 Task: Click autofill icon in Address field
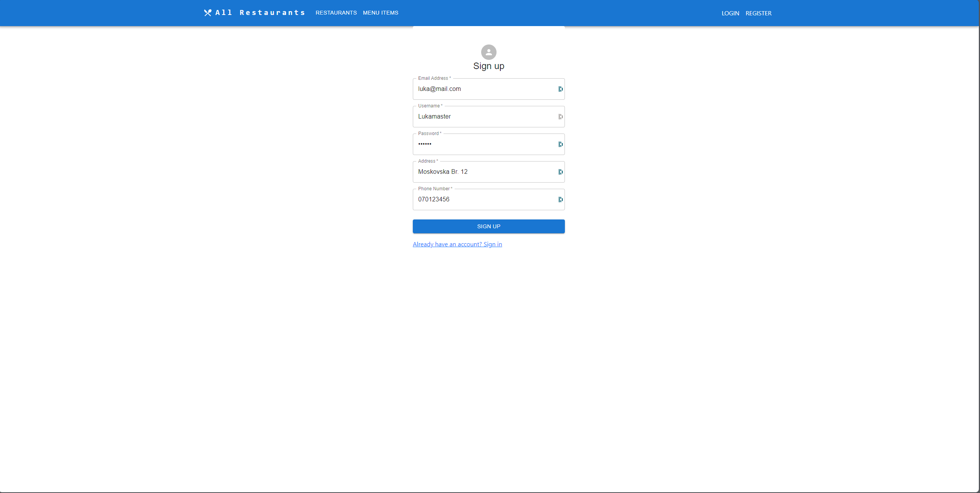coord(560,172)
